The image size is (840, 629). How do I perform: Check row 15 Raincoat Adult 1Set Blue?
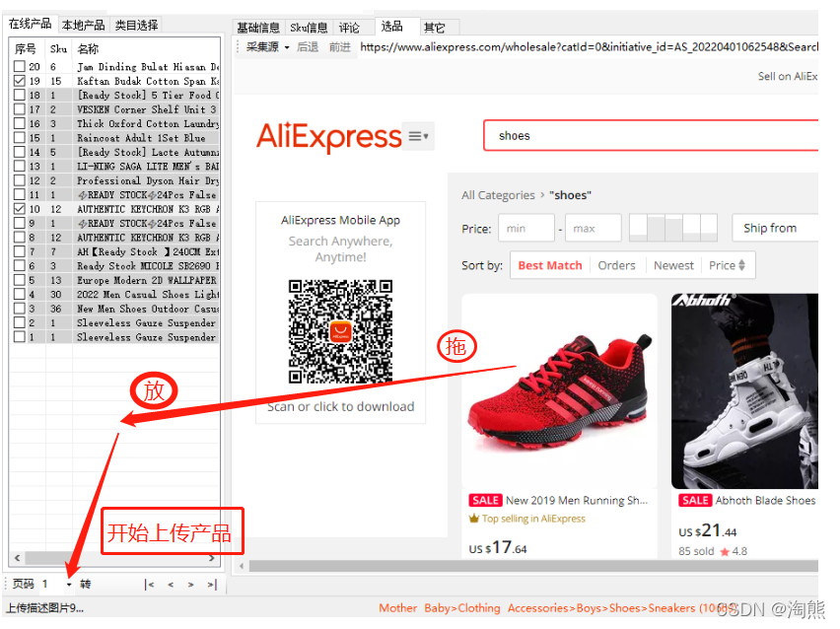[x=20, y=138]
